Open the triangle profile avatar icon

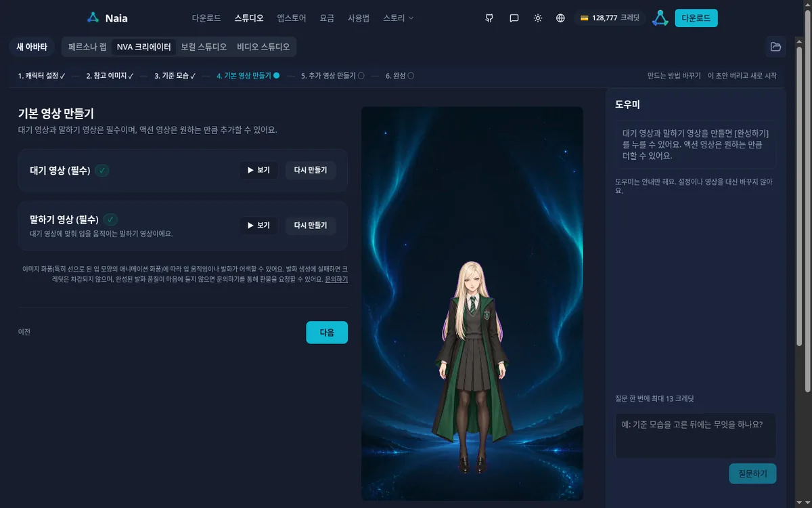(x=660, y=18)
